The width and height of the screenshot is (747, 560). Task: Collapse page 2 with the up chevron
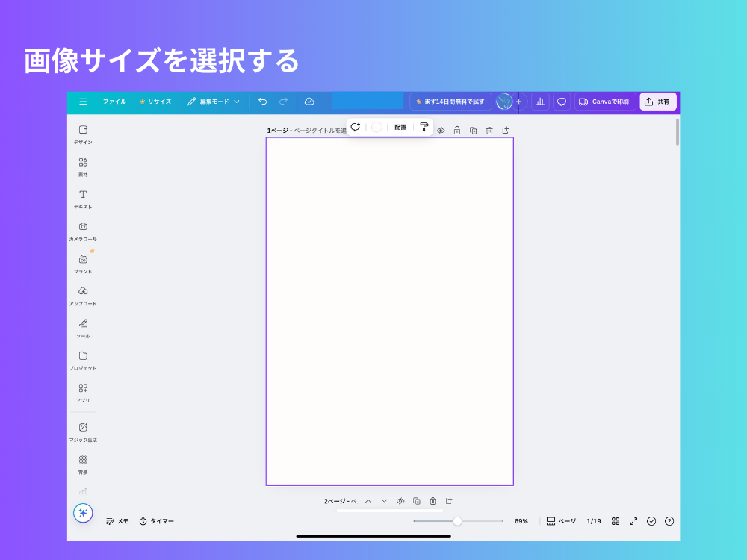click(x=368, y=500)
